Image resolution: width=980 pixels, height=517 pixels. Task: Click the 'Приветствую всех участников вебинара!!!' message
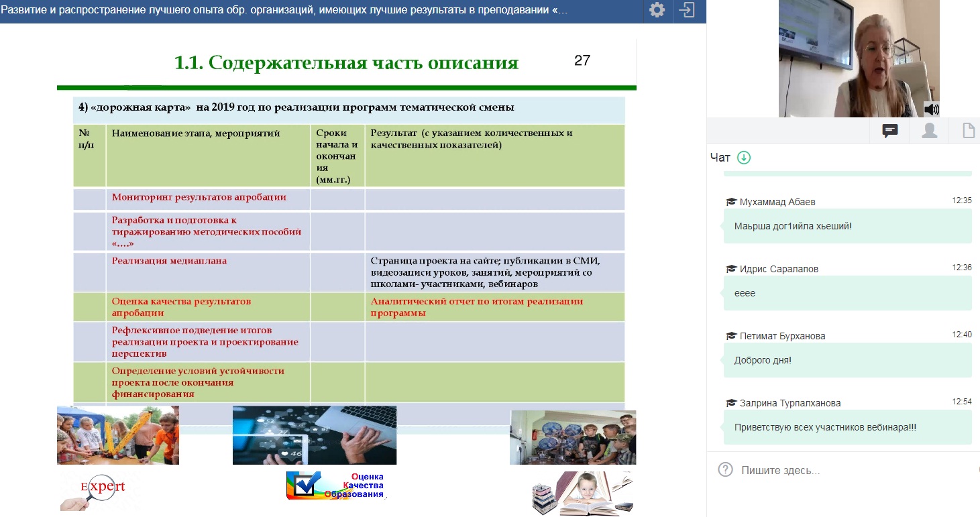coord(825,427)
